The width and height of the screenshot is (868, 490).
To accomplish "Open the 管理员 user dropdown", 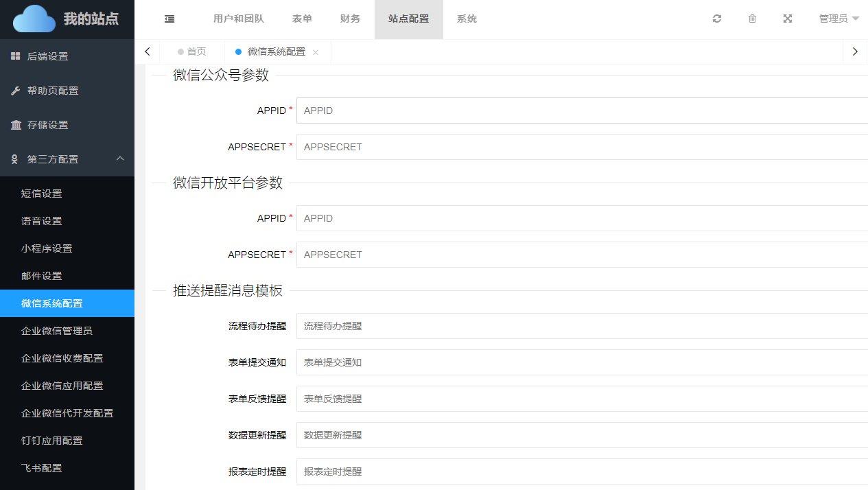I will [x=838, y=19].
